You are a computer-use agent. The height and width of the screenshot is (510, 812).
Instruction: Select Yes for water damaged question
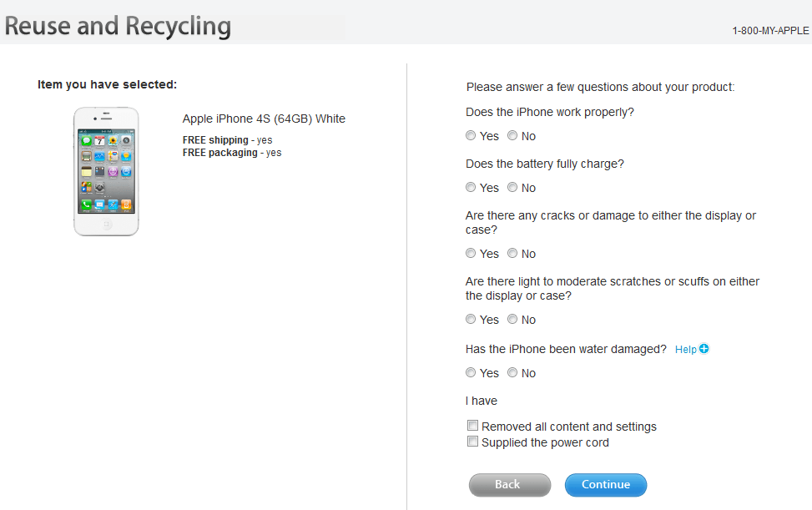[x=471, y=373]
